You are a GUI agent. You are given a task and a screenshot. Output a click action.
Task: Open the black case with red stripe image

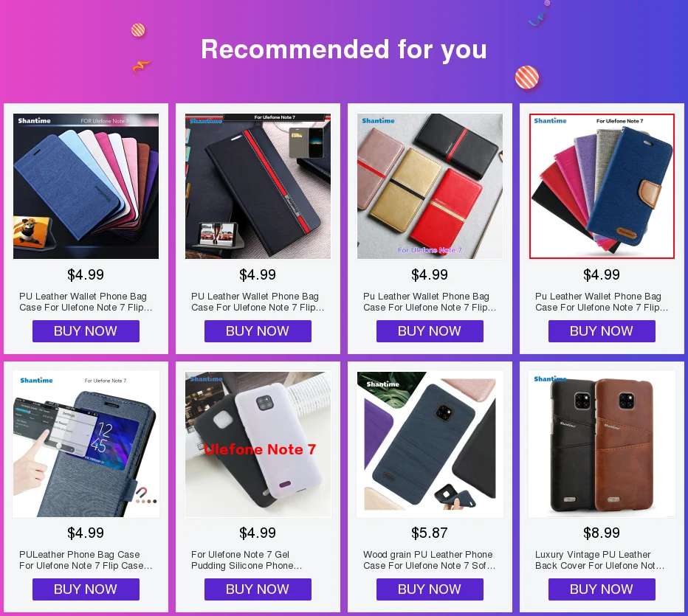pos(258,187)
